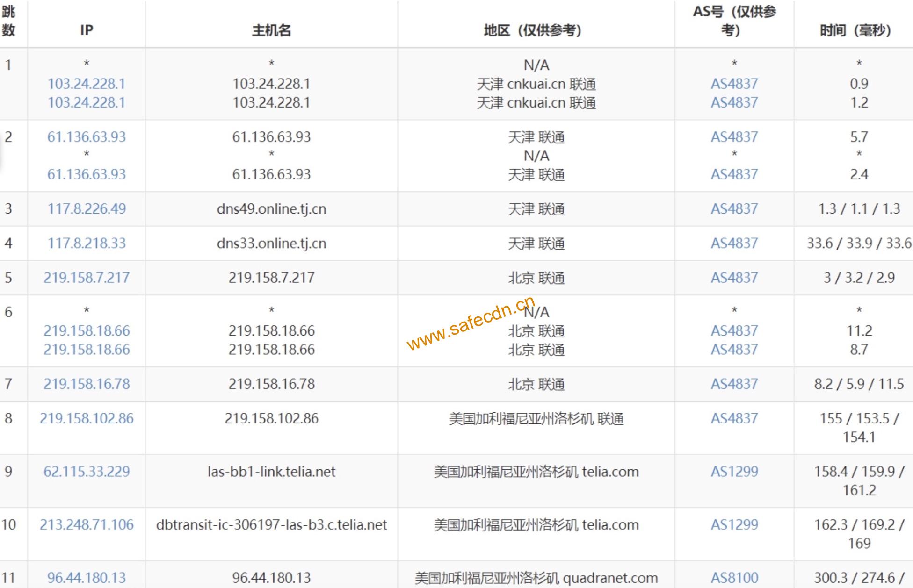Open the blue 96.44.180.13 IP link
The image size is (913, 588).
tap(87, 578)
